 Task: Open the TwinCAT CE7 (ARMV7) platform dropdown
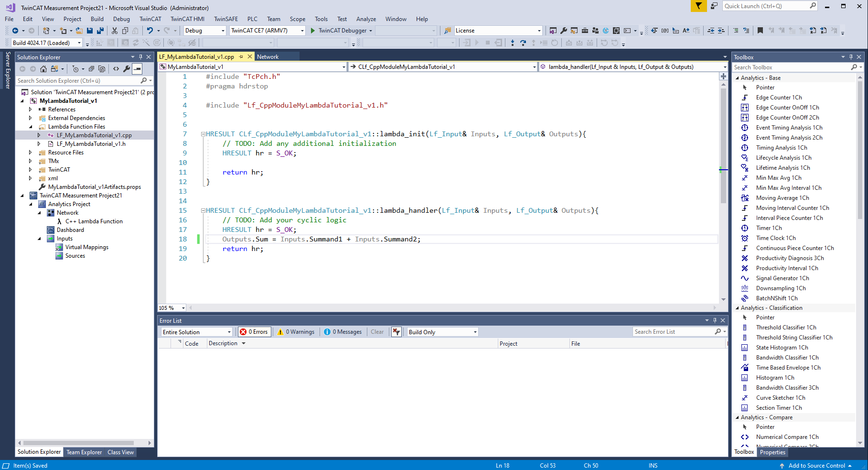tap(267, 31)
